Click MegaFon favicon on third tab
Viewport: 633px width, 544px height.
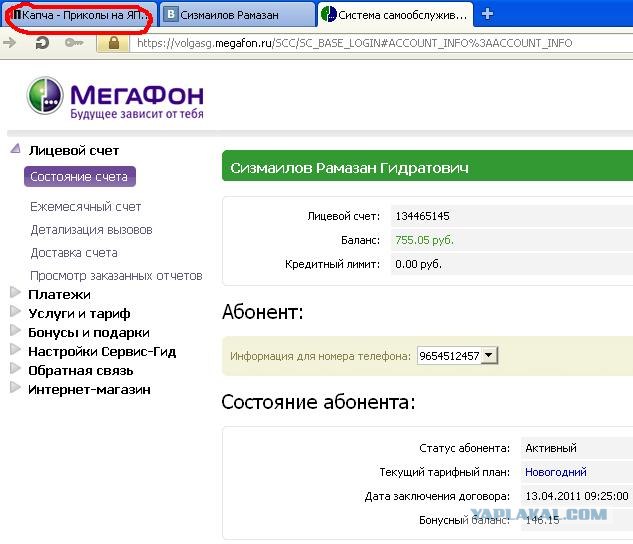pos(329,14)
